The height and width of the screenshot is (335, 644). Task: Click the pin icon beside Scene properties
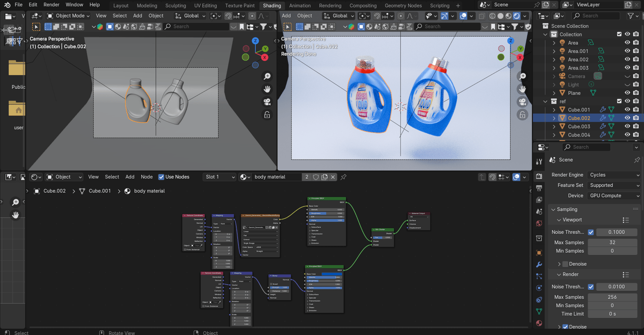coord(637,160)
